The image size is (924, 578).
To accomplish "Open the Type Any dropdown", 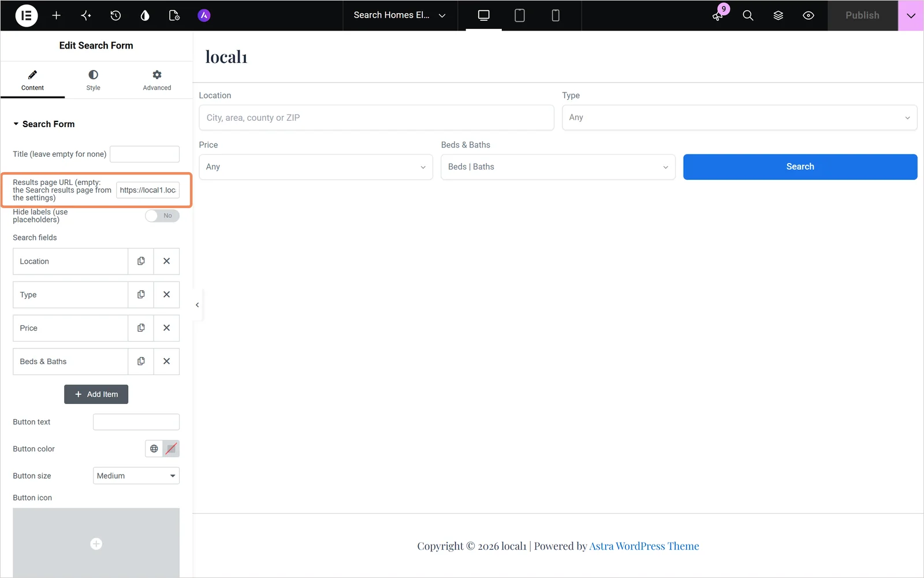I will [740, 117].
